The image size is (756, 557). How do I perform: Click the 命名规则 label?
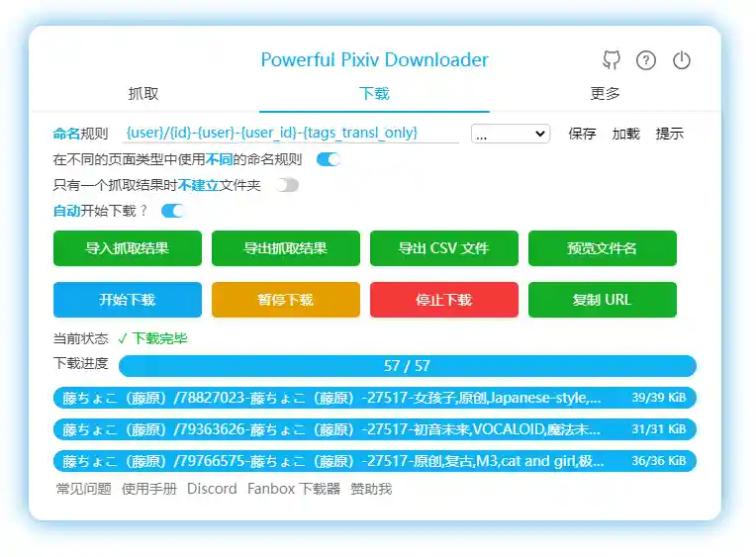tap(80, 134)
